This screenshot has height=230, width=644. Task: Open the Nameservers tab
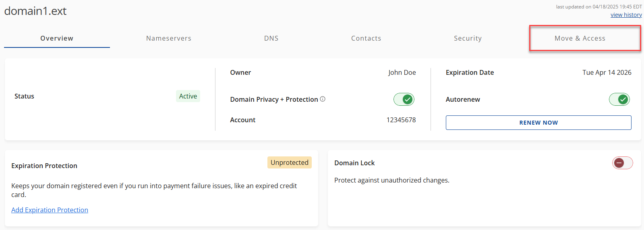[x=169, y=38]
